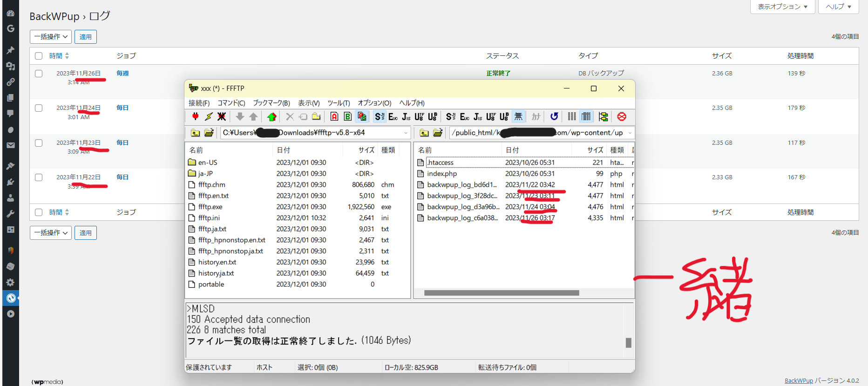Open remote path dropdown /public_html

click(x=630, y=133)
